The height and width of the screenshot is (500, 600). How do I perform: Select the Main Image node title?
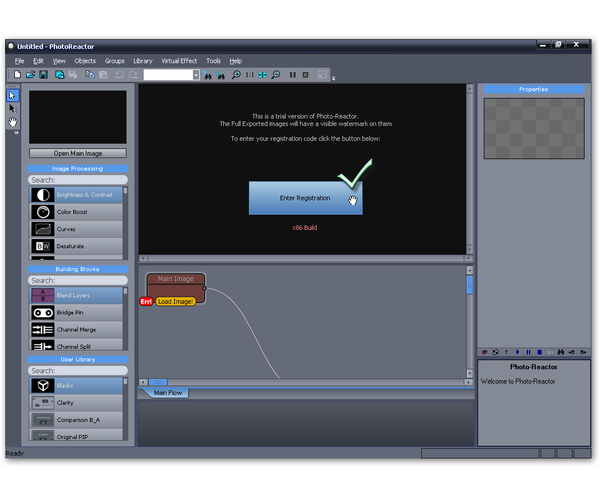pos(176,279)
